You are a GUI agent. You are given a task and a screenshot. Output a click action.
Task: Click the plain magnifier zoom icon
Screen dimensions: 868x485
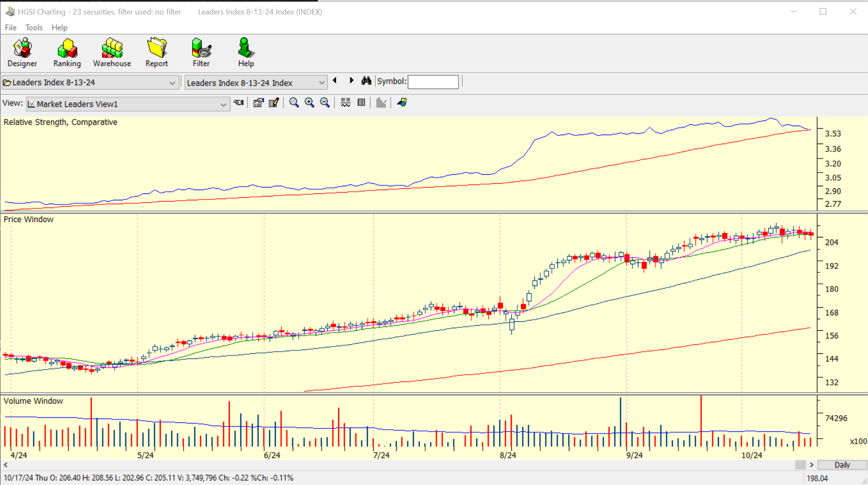[x=294, y=103]
